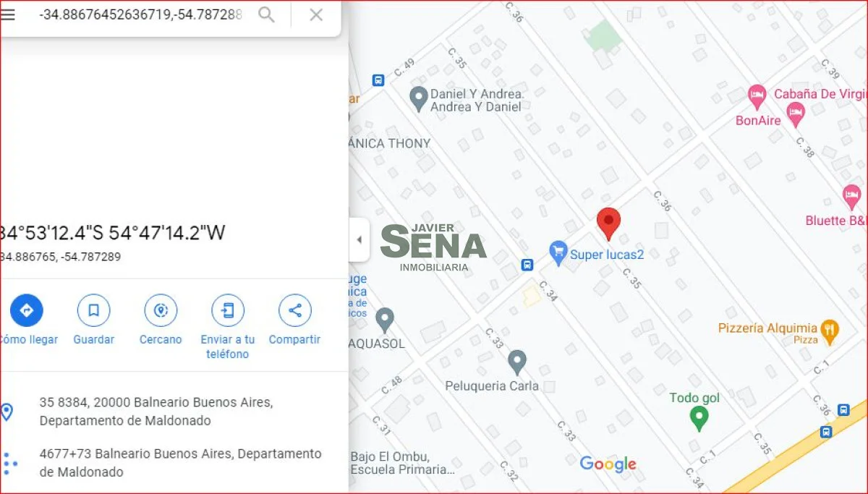Click the red location pin marker
Viewport: 868px width, 494px height.
[x=608, y=223]
